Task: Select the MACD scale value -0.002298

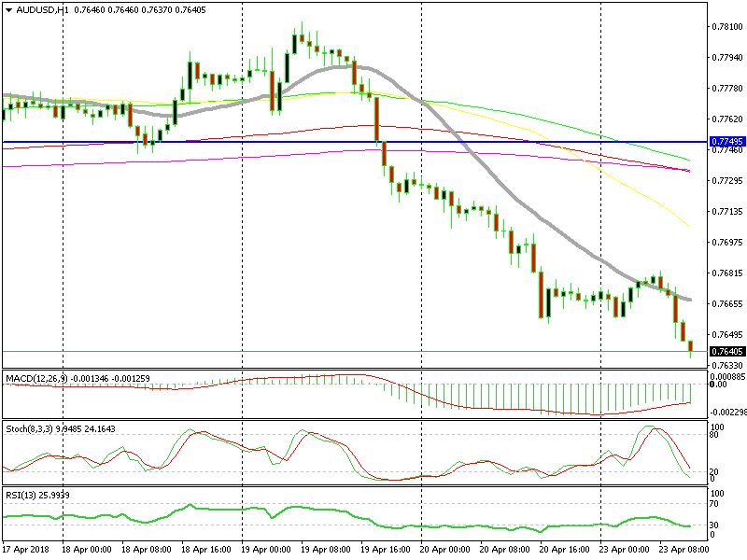Action: point(728,413)
